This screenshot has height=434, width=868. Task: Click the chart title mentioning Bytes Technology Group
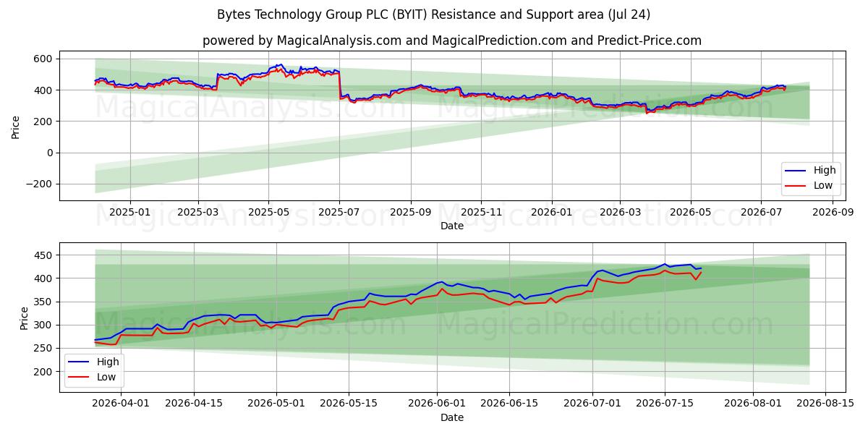[434, 14]
